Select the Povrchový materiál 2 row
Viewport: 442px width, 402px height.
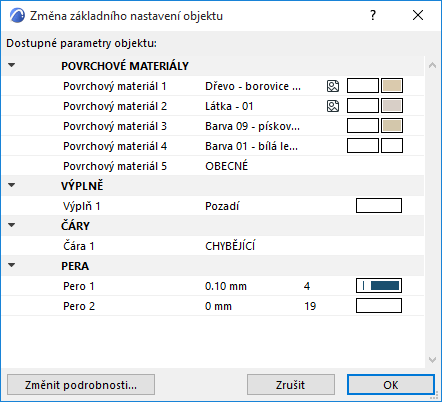[x=213, y=106]
